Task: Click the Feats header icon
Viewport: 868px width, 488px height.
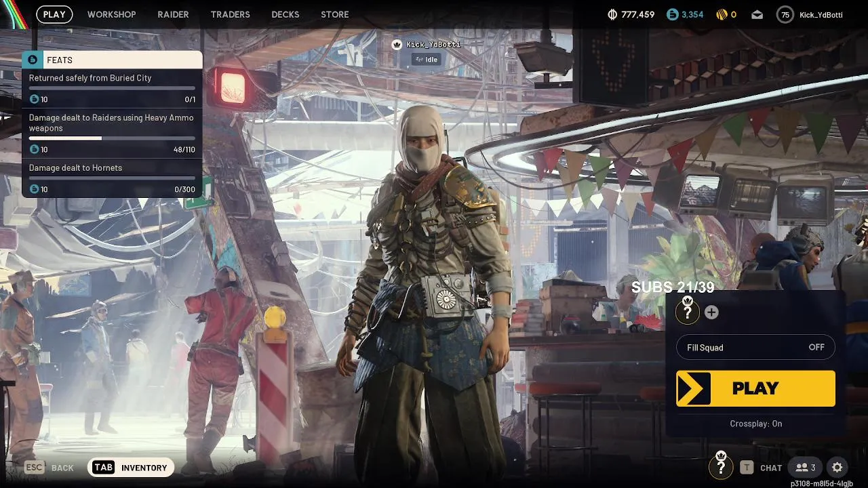Action: pos(33,60)
